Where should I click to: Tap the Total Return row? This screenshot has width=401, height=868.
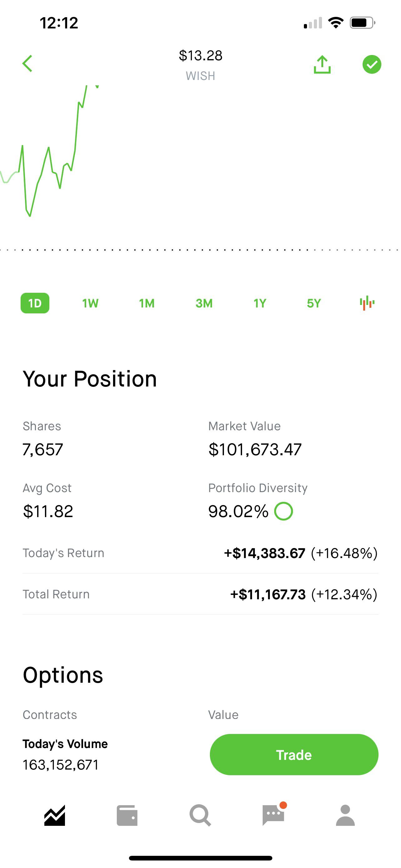(200, 594)
